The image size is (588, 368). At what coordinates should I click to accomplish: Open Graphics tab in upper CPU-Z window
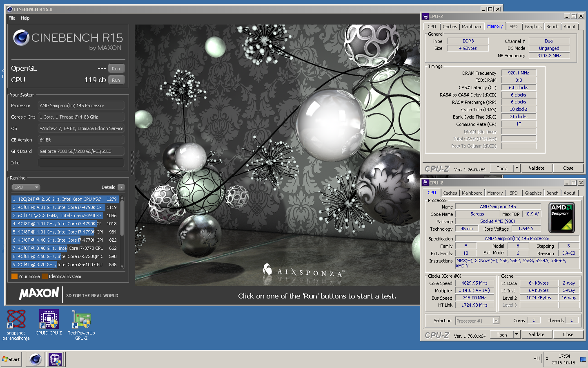pos(533,27)
